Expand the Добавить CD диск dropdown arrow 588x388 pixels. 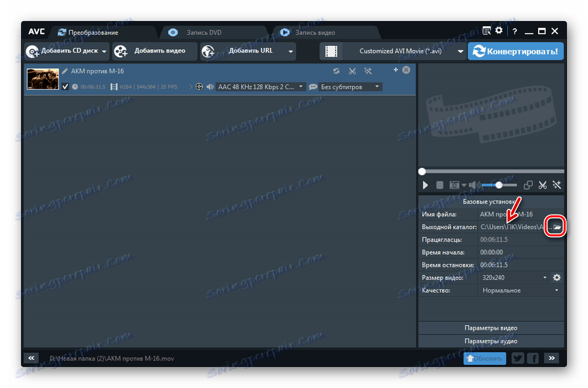coord(104,51)
